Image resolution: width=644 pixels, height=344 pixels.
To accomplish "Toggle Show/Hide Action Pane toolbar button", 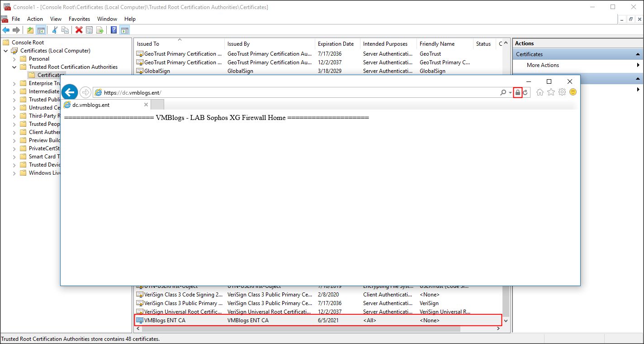I will click(124, 30).
